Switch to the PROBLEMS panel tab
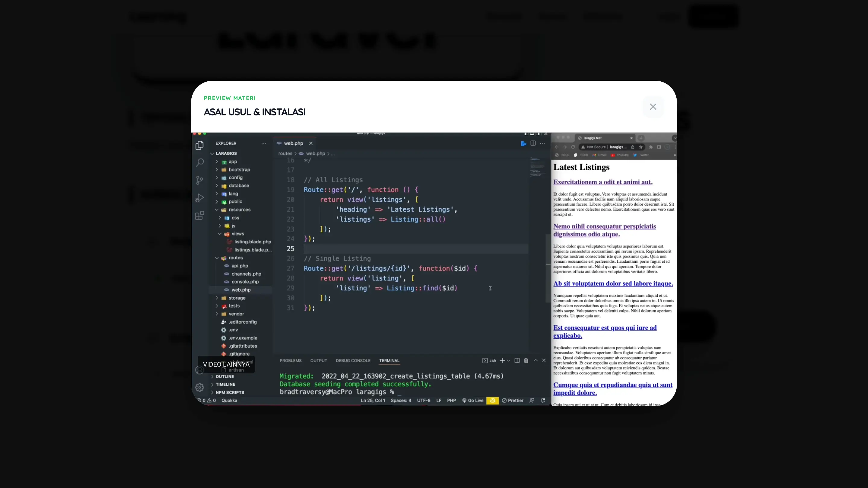This screenshot has height=488, width=868. coord(291,360)
